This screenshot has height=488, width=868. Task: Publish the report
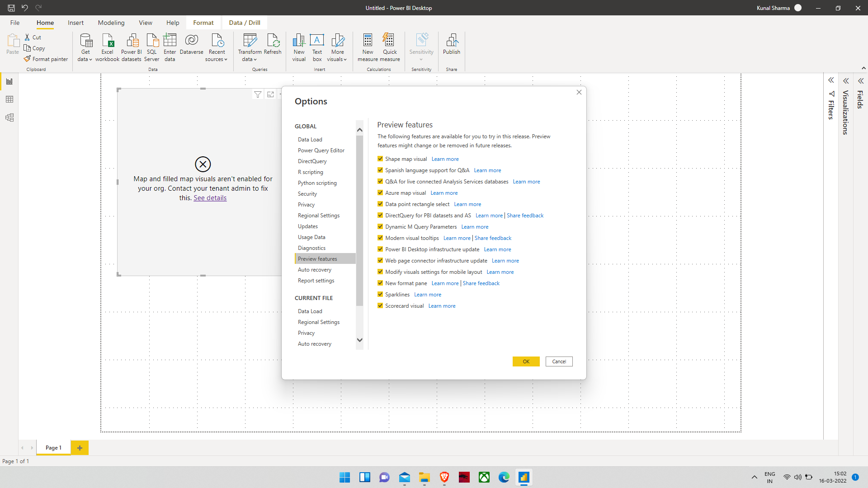coord(452,44)
